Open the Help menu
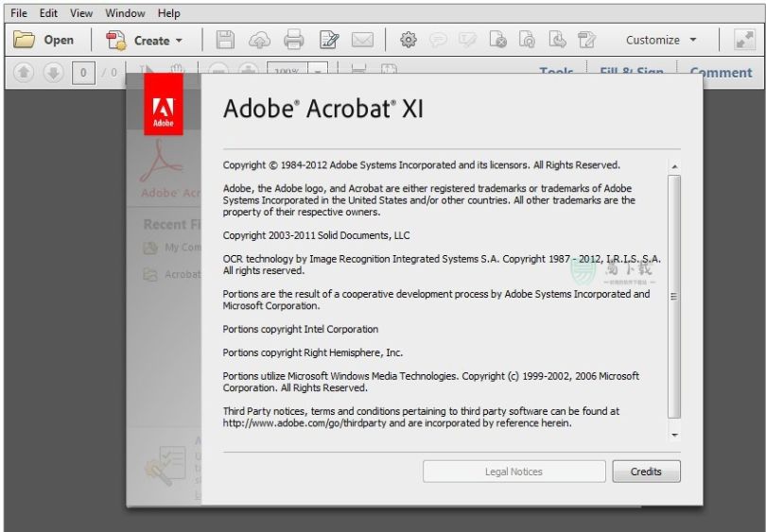 pos(169,13)
